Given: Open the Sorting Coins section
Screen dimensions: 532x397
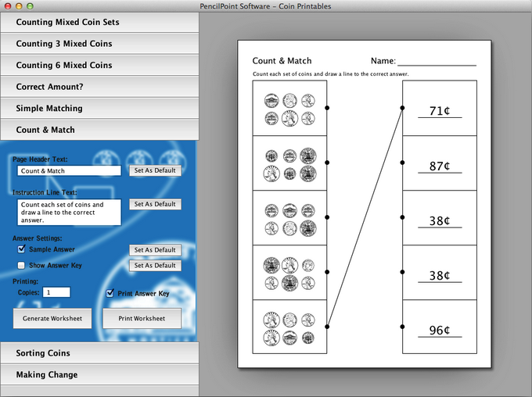Looking at the screenshot, I should pyautogui.click(x=100, y=353).
